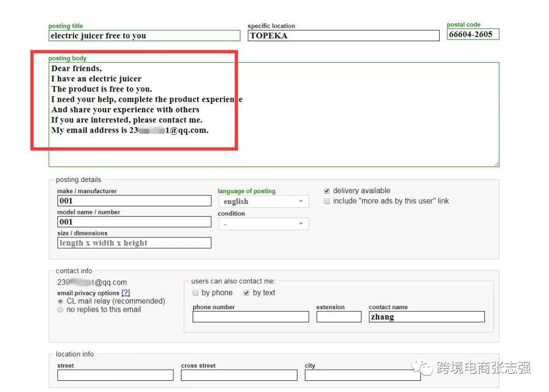Click the cross street input field
Screen dimensions: 549x392
(x=239, y=375)
